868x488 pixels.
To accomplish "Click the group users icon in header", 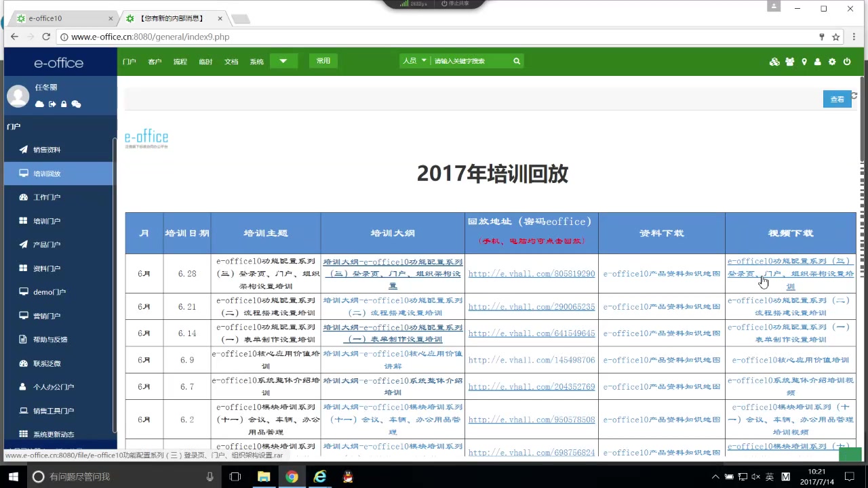I will click(790, 62).
